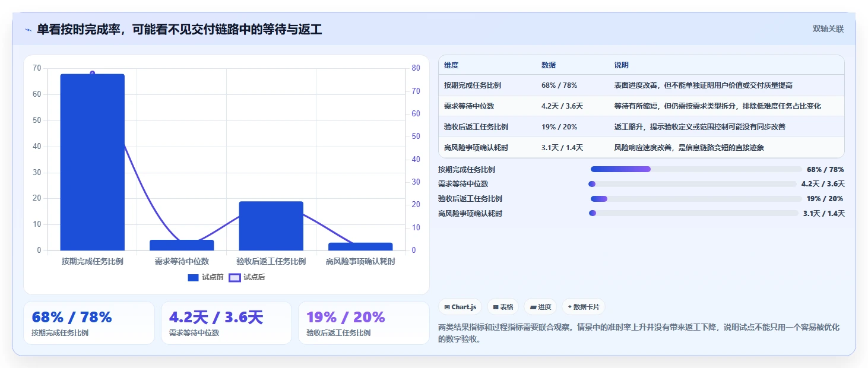This screenshot has width=868, height=368.
Task: Click table cell 需求等待中位数
Action: pyautogui.click(x=469, y=106)
